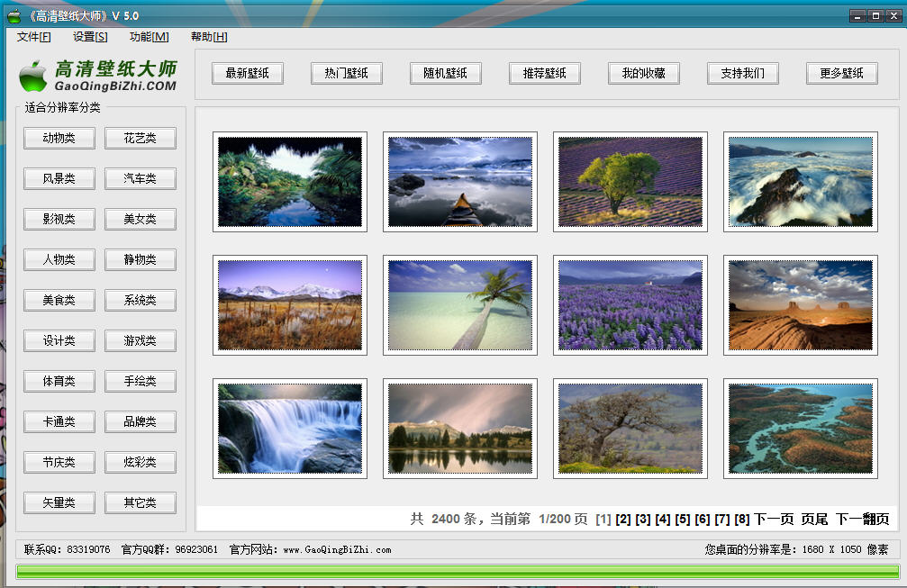Open the mountain lake reflection wallpaper
This screenshot has width=907, height=588.
(x=460, y=429)
